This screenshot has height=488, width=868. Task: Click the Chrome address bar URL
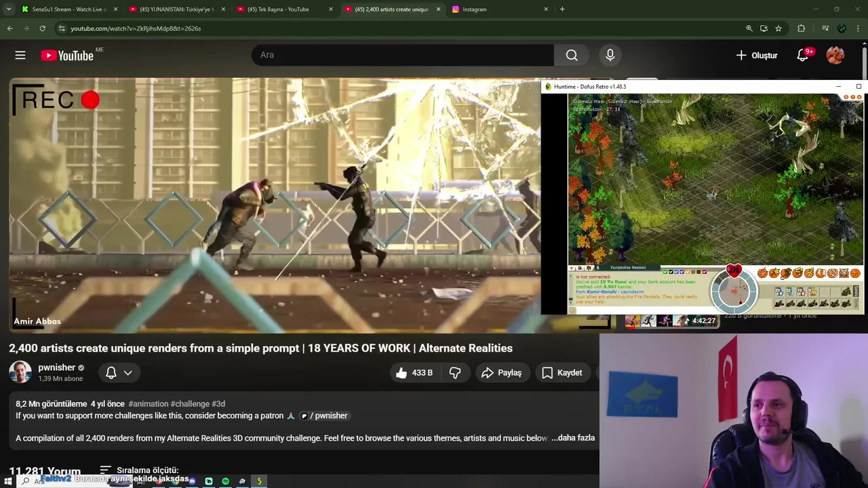136,28
